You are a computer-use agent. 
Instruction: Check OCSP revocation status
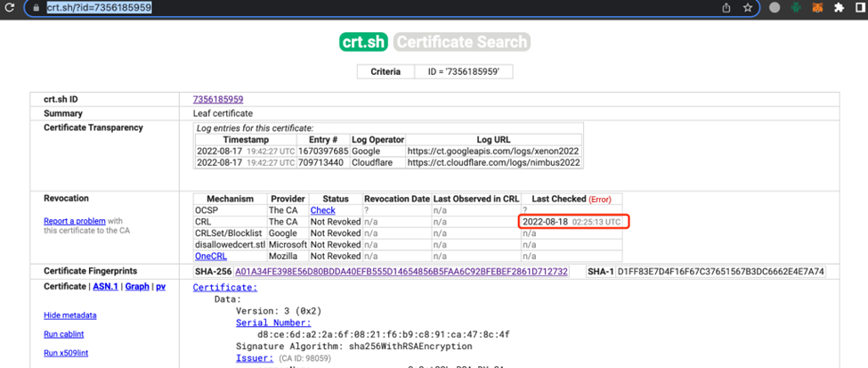(x=323, y=210)
